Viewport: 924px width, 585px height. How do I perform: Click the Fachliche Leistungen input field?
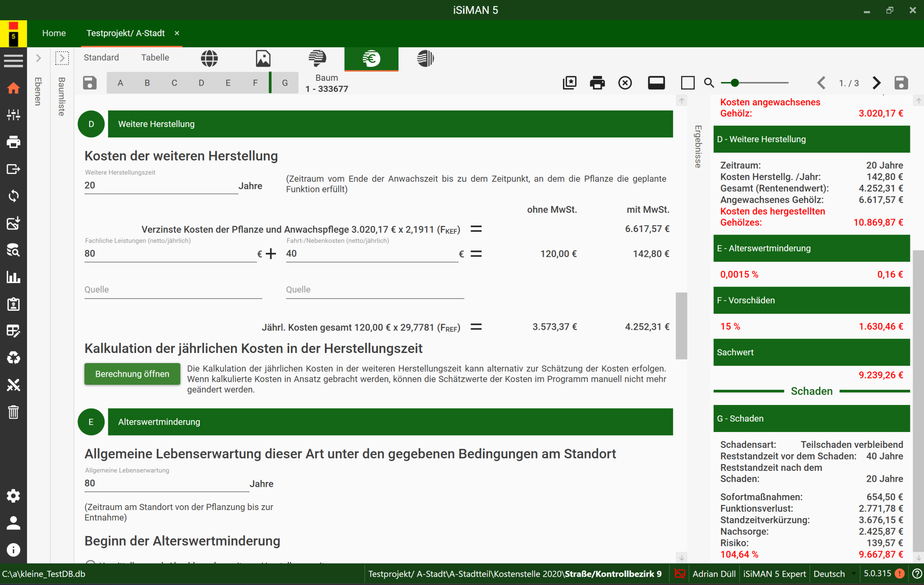click(170, 254)
